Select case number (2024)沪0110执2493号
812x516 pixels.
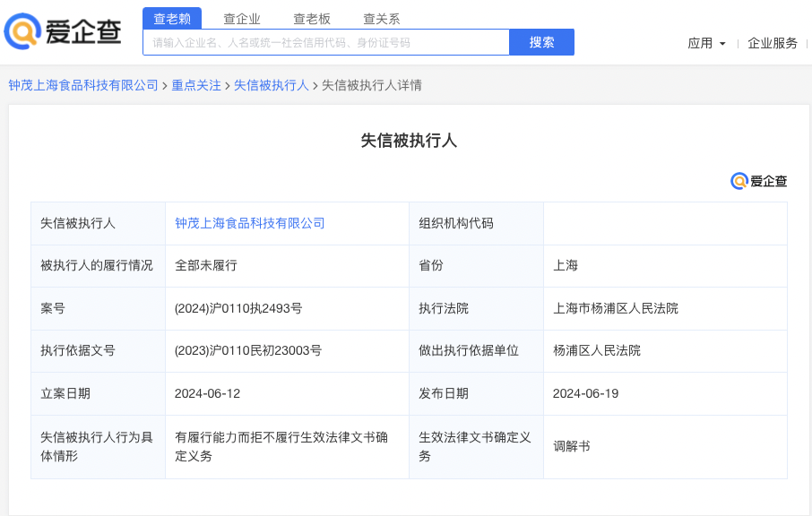click(238, 308)
